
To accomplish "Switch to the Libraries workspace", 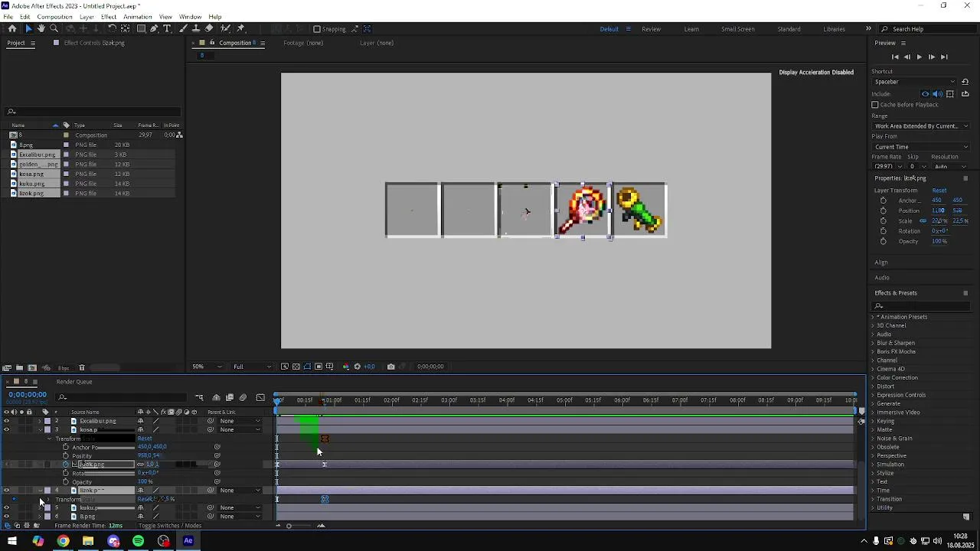I will 834,29.
